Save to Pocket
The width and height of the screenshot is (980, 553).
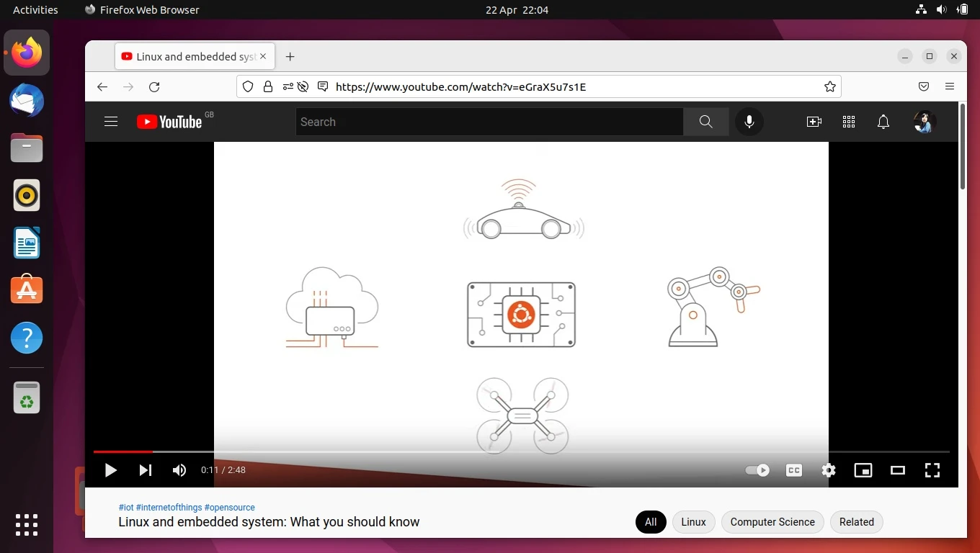(x=924, y=86)
